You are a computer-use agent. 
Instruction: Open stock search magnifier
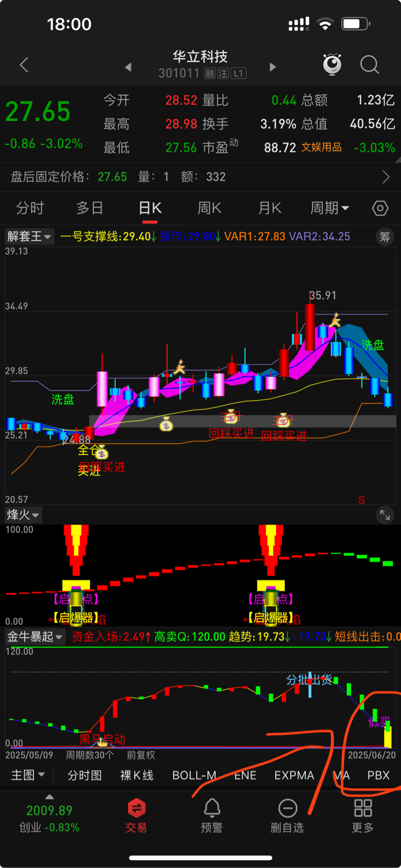coord(370,65)
